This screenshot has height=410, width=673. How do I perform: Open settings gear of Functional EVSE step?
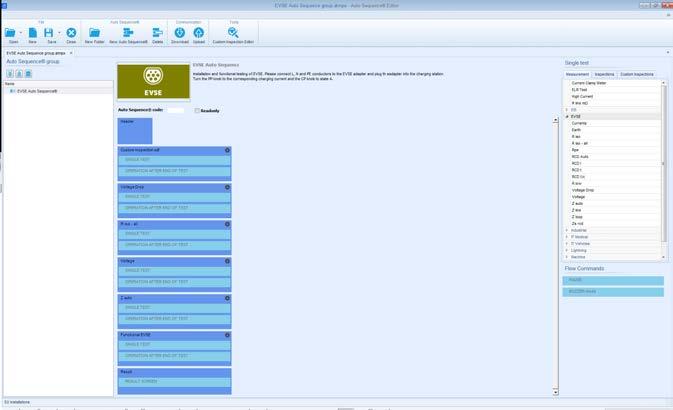click(227, 335)
